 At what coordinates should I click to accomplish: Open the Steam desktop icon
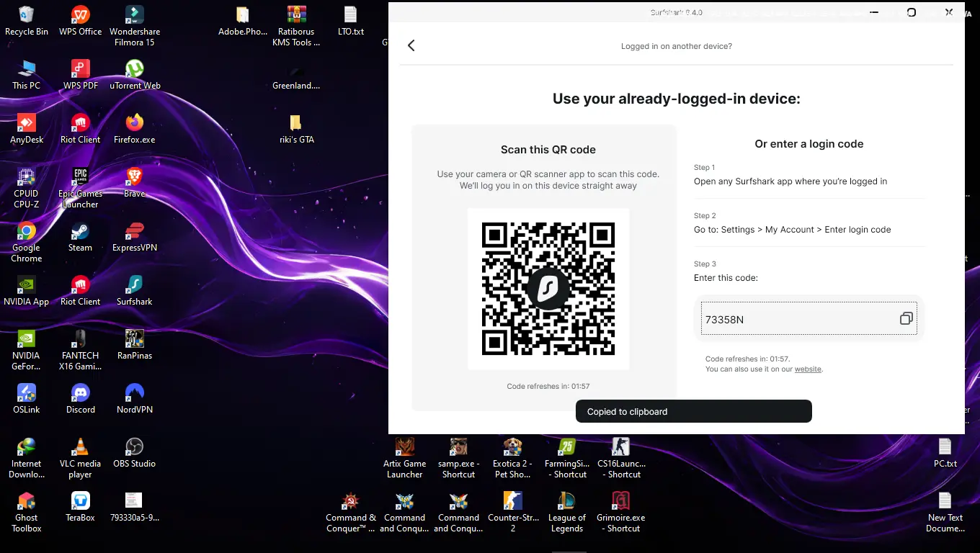click(x=80, y=237)
